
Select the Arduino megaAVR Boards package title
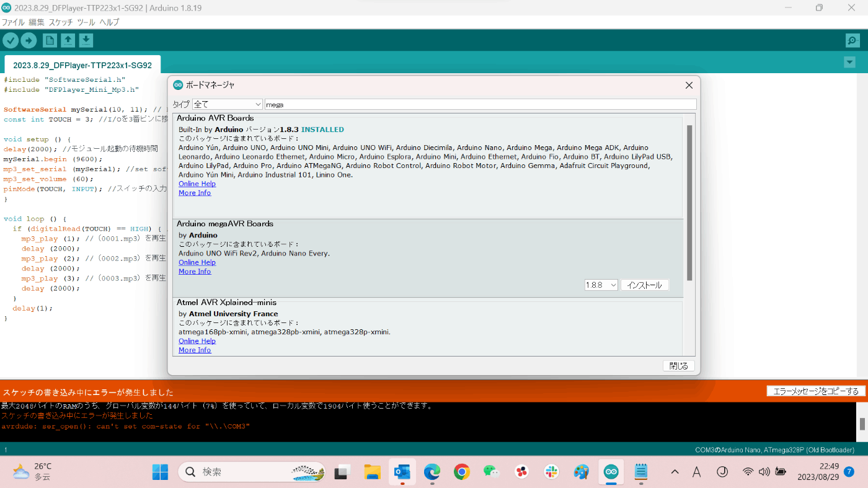(225, 223)
